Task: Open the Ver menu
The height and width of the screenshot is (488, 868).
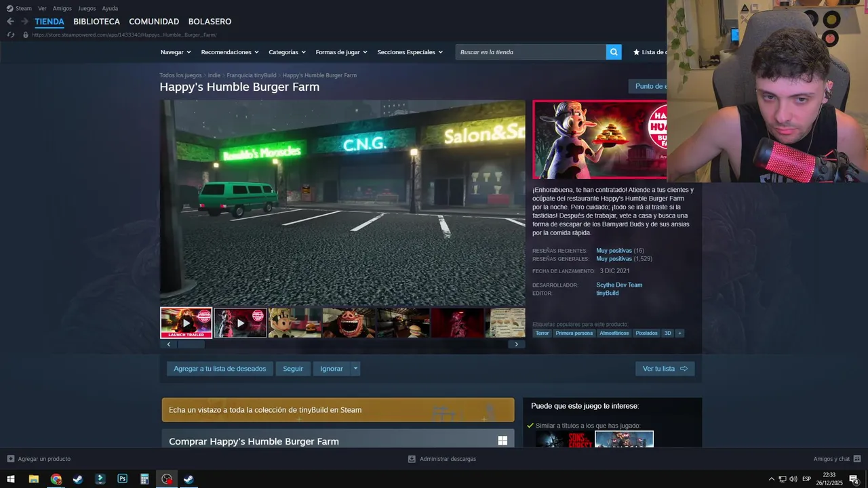Action: click(x=42, y=8)
